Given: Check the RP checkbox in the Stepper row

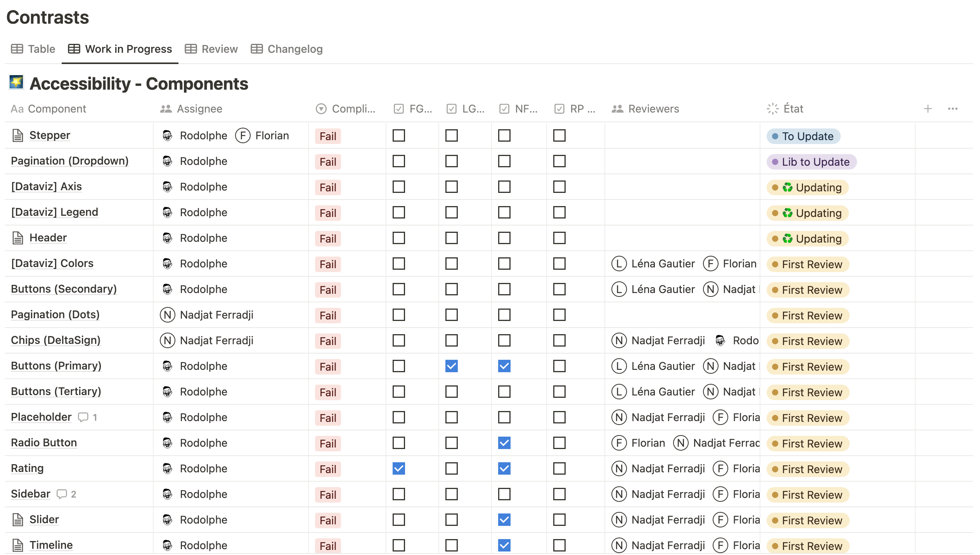Looking at the screenshot, I should point(559,135).
